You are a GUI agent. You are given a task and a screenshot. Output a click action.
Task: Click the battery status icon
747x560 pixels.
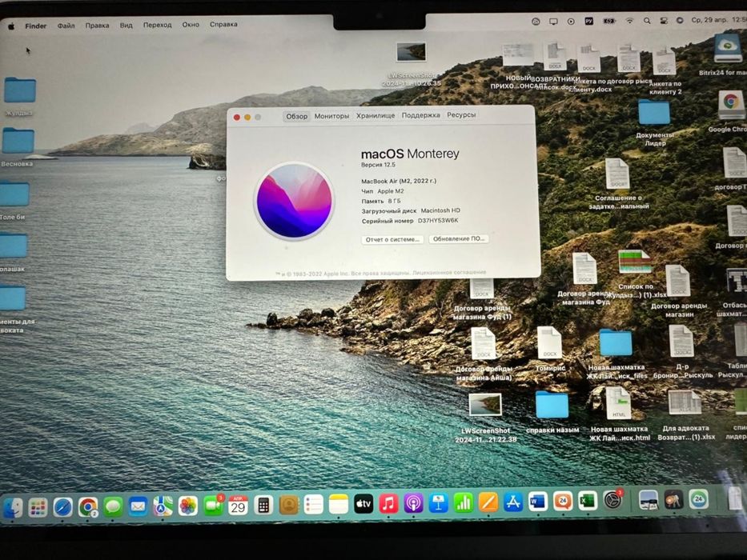point(609,21)
